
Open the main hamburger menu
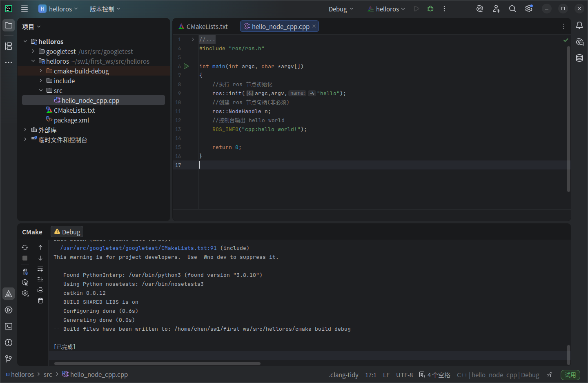[24, 9]
